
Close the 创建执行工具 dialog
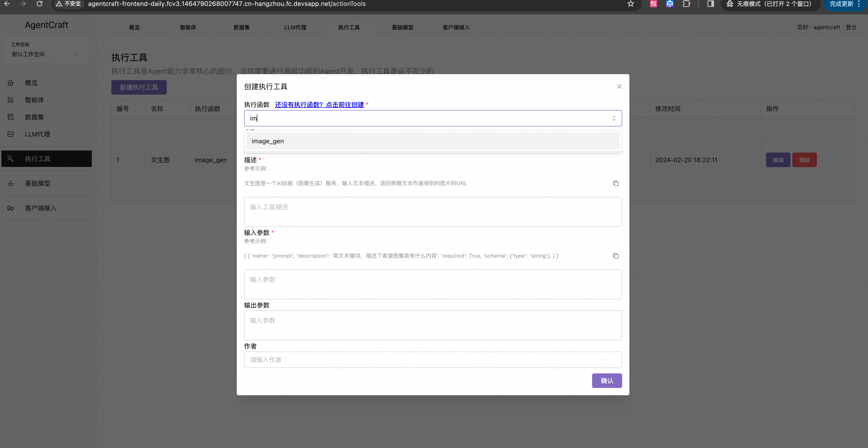pos(619,87)
